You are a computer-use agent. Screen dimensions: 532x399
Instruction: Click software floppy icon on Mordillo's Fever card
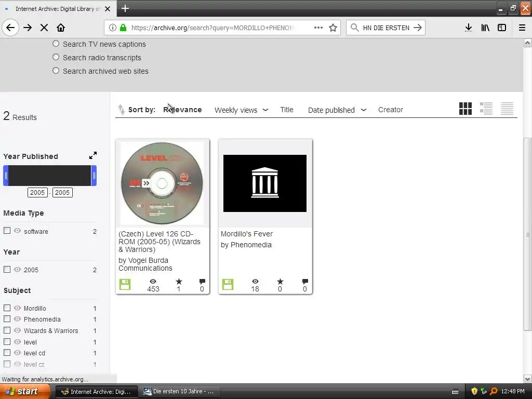pyautogui.click(x=228, y=284)
